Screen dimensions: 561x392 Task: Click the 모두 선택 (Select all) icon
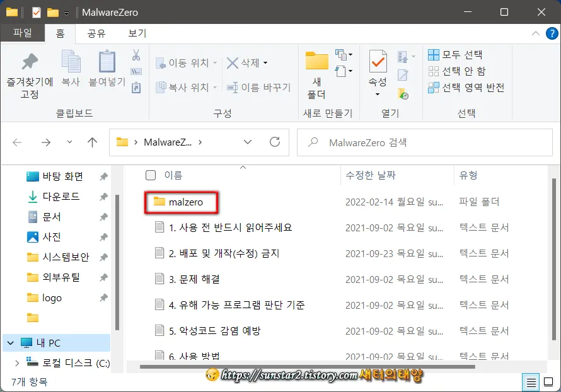click(x=434, y=54)
